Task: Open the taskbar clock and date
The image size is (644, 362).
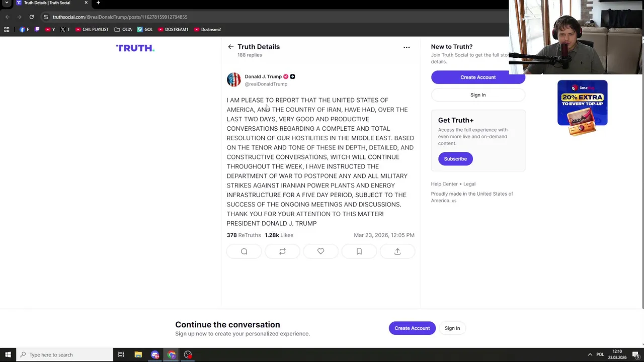Action: (x=617, y=355)
